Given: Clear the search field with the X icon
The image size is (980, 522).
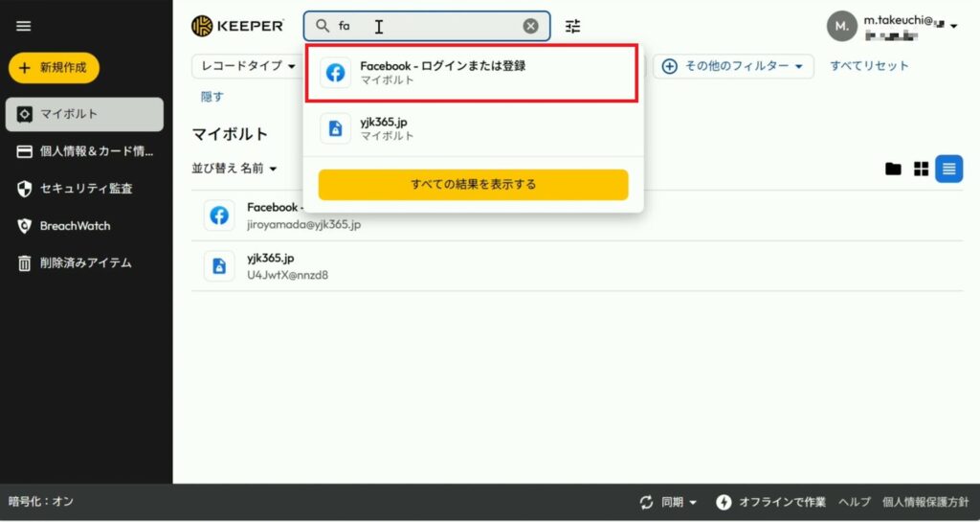Looking at the screenshot, I should coord(530,26).
